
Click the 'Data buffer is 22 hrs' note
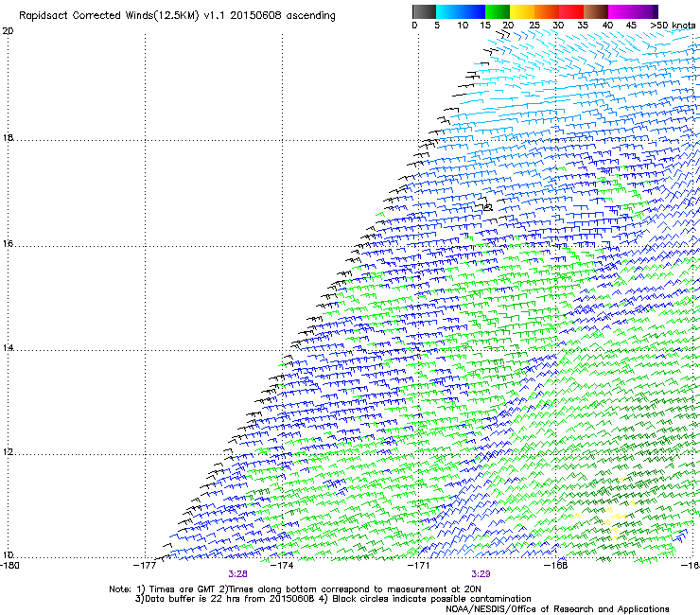[334, 599]
